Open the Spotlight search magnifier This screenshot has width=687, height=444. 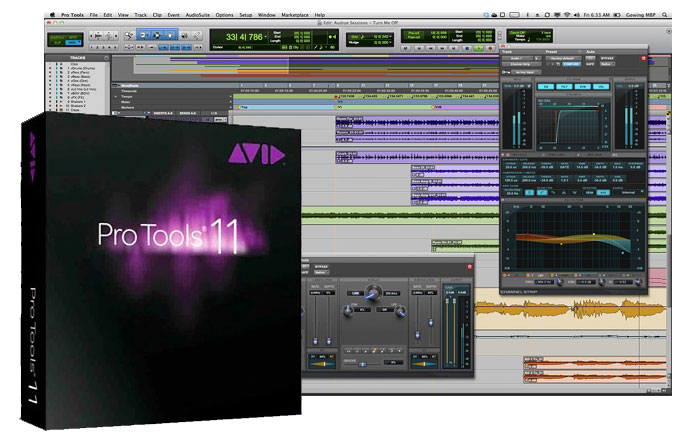pyautogui.click(x=665, y=15)
